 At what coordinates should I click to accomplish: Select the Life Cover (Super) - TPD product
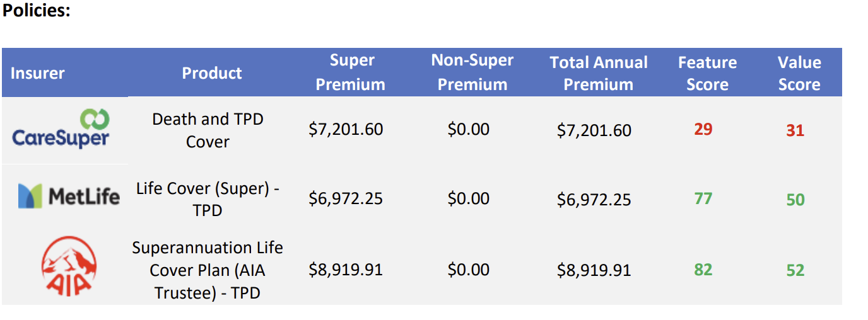click(208, 199)
